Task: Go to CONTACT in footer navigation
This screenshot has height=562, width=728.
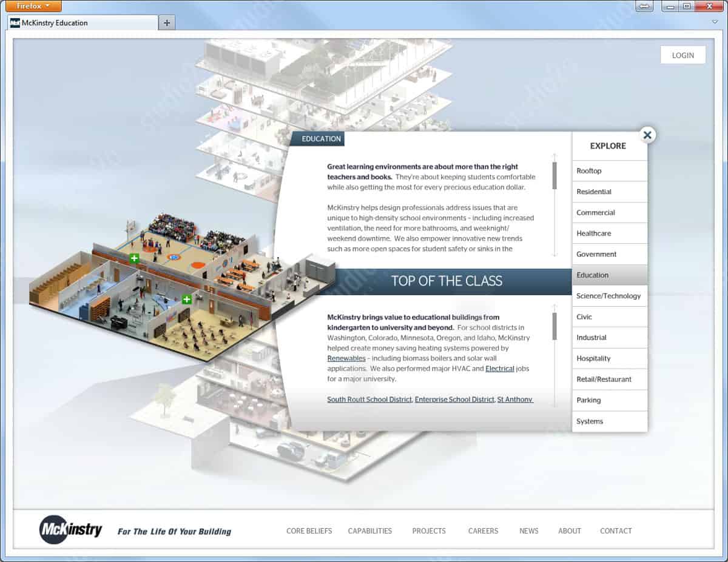Action: tap(616, 531)
